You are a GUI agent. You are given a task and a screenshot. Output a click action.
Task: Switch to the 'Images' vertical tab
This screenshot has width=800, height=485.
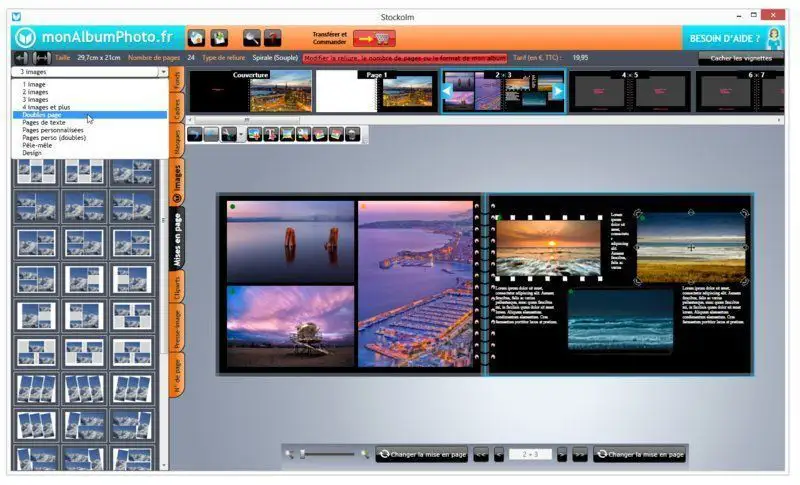(177, 183)
